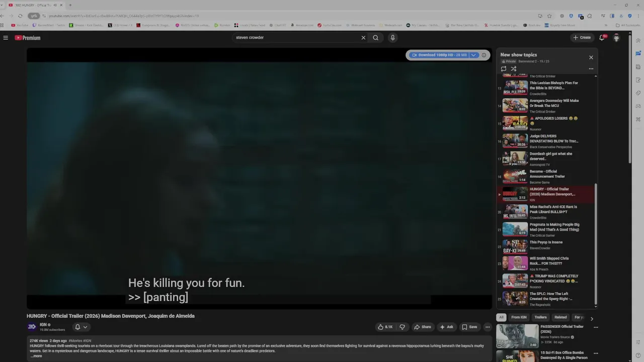
Task: Open a new browser tab
Action: 70,5
